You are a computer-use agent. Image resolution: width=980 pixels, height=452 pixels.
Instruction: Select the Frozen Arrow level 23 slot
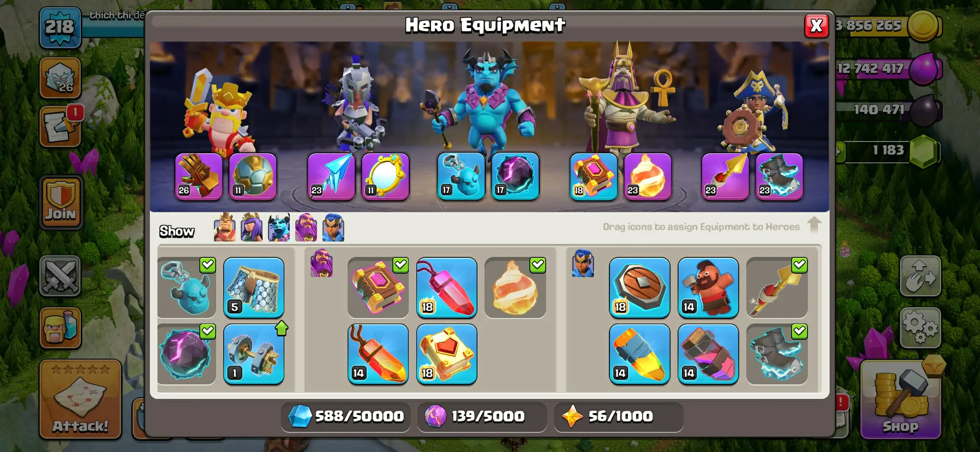coord(331,176)
